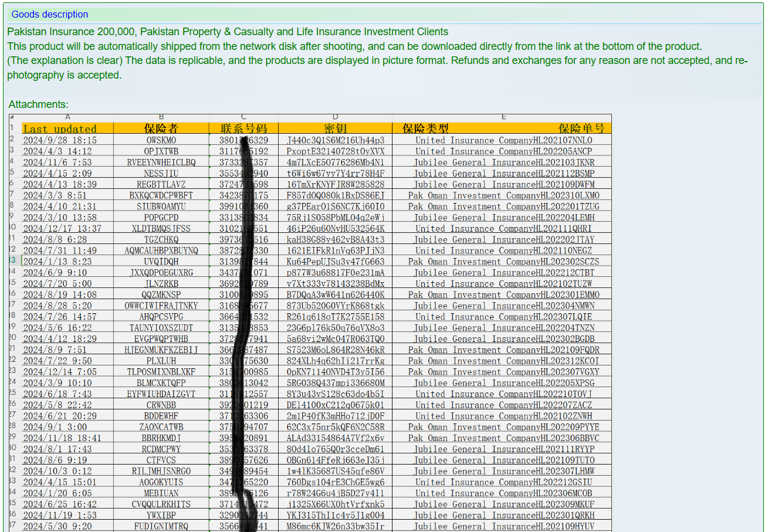Click the 2024/12/17 13:37 date cell
Screen dimensions: 768x532
[62, 228]
